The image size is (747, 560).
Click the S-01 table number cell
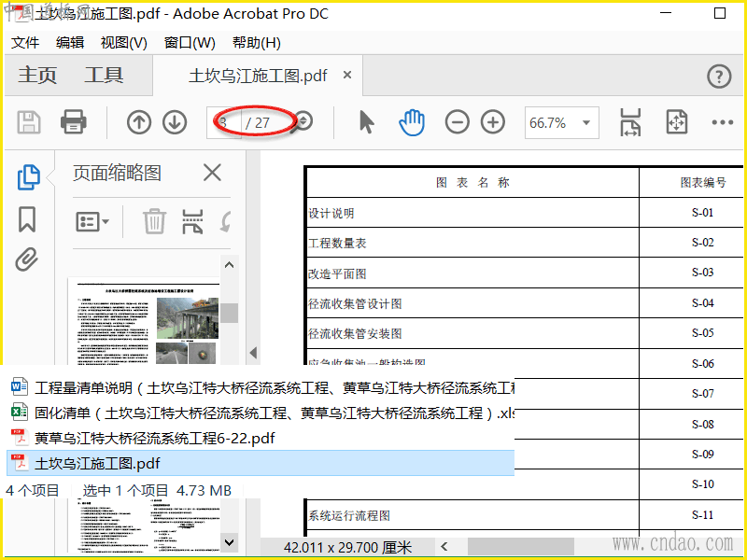(692, 213)
